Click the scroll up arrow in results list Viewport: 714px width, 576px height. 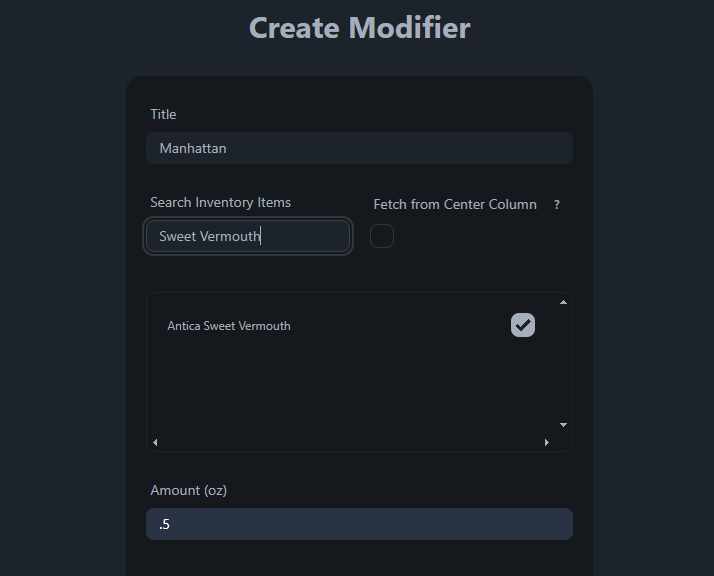coord(563,302)
